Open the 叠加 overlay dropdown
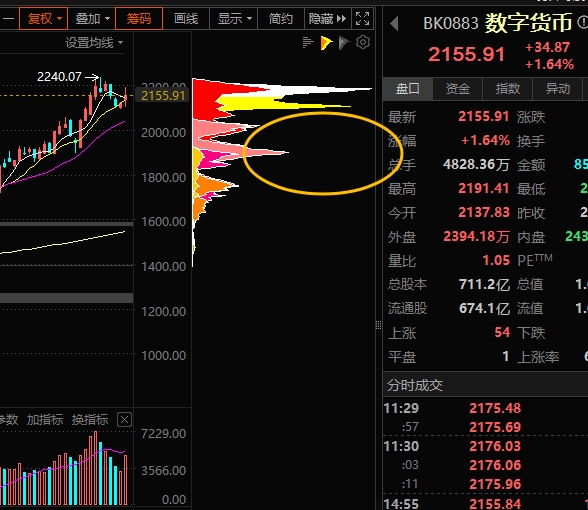This screenshot has width=588, height=510. 92,18
